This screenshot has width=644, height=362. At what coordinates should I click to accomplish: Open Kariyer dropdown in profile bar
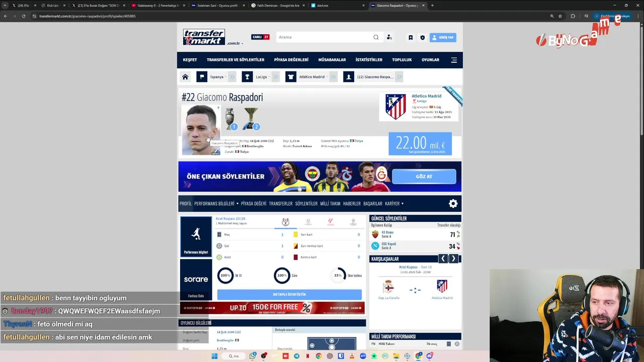pos(394,204)
